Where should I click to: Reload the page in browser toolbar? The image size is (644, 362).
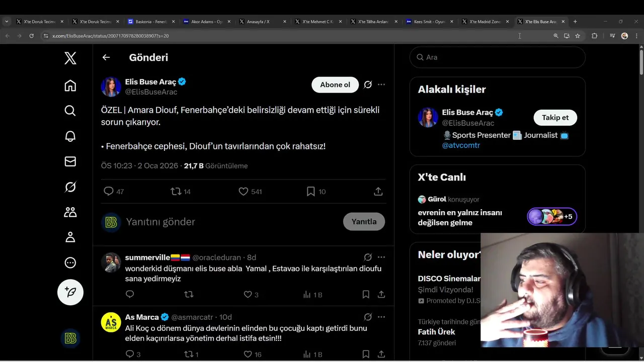[x=31, y=36]
